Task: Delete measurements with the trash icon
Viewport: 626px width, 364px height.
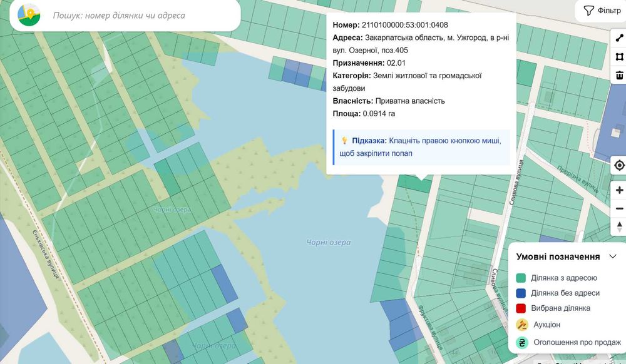Action: click(619, 75)
